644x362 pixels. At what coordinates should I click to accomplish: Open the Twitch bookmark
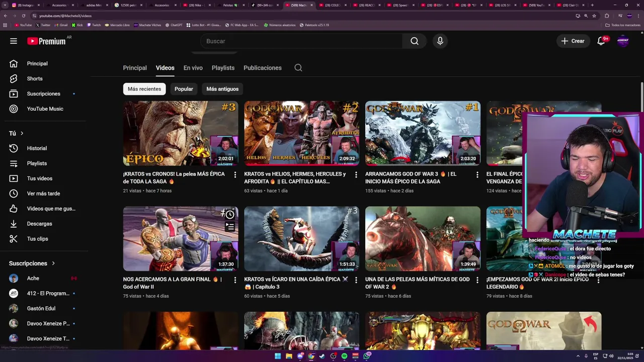(94, 25)
